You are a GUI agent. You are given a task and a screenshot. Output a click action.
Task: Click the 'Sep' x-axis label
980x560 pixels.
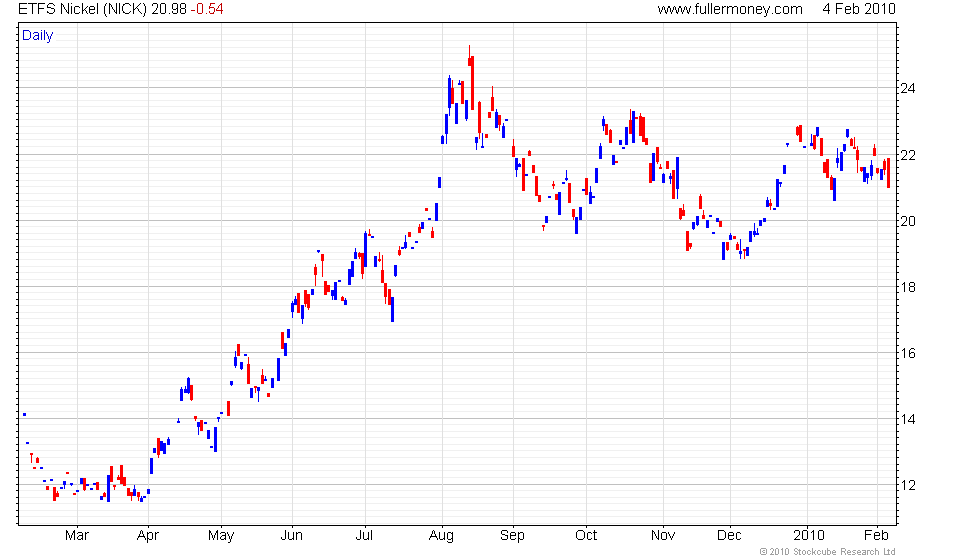coord(512,536)
